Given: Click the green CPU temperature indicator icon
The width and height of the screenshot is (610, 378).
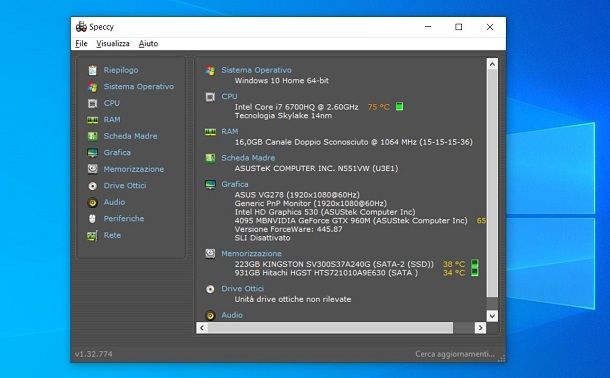Looking at the screenshot, I should [399, 107].
